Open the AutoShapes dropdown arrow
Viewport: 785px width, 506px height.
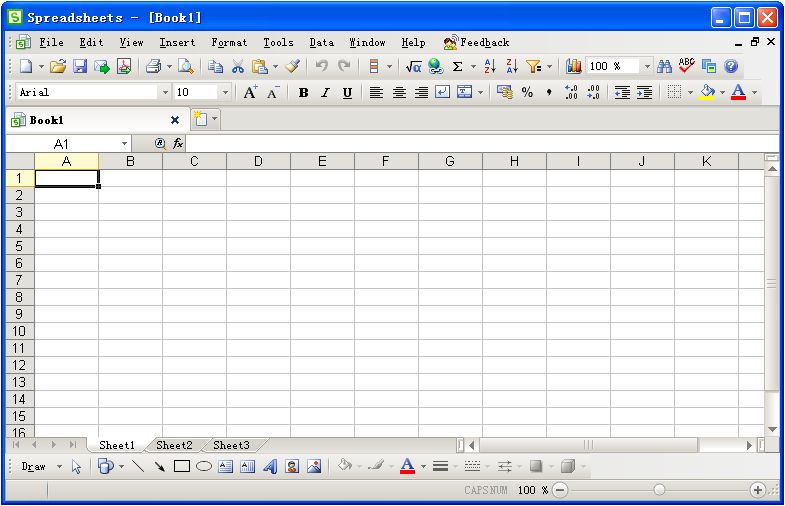[122, 467]
